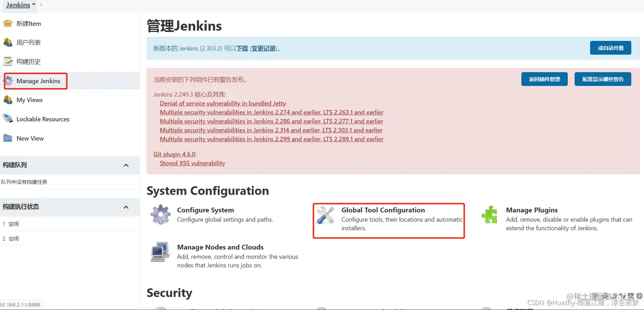Open vulnerabilities link for Jenkins 2.286 and earlier
This screenshot has width=644, height=310.
click(271, 121)
